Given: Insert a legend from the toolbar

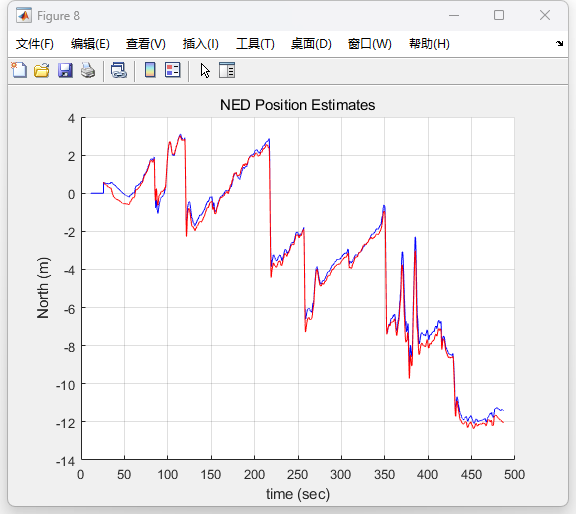Looking at the screenshot, I should point(172,70).
